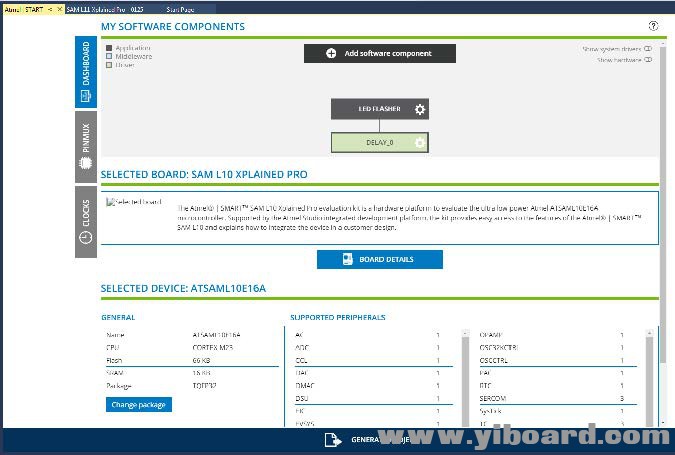Viewport: 675px width, 455px height.
Task: Click the Dashboard tab's document icon
Action: (86, 96)
